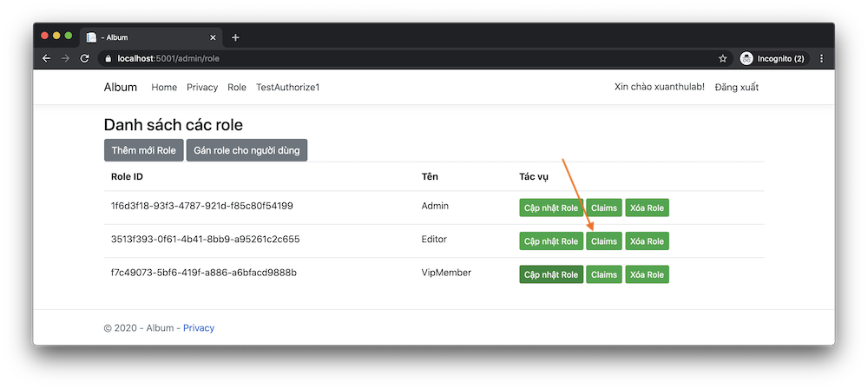Open Claims for the VipMember role
This screenshot has height=389, width=868.
tap(604, 274)
